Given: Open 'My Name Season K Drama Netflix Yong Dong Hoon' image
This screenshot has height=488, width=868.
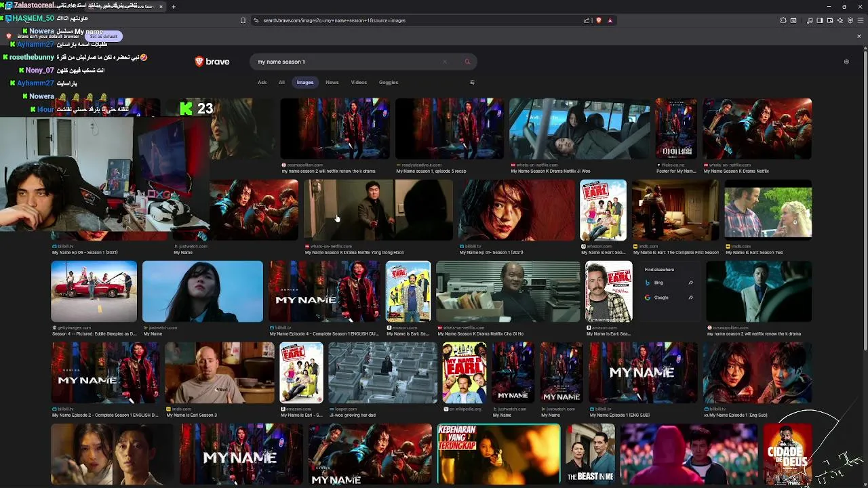Looking at the screenshot, I should click(378, 210).
